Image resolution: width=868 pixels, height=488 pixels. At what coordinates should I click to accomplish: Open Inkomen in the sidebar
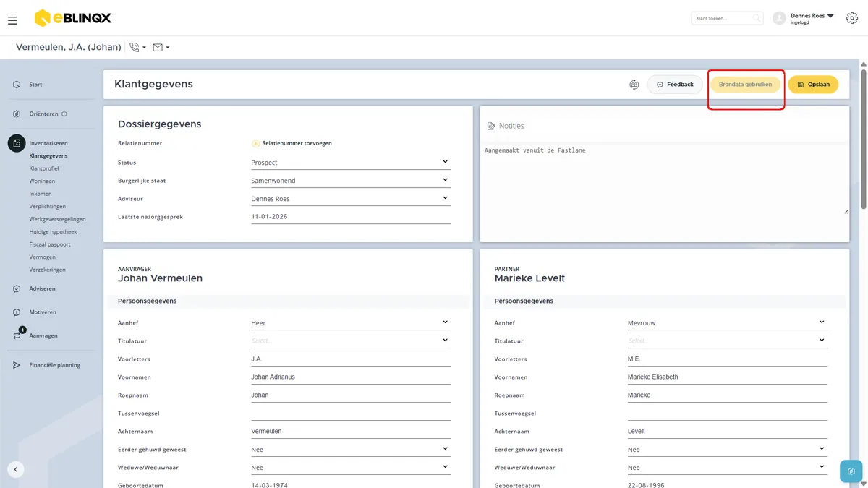click(x=41, y=194)
